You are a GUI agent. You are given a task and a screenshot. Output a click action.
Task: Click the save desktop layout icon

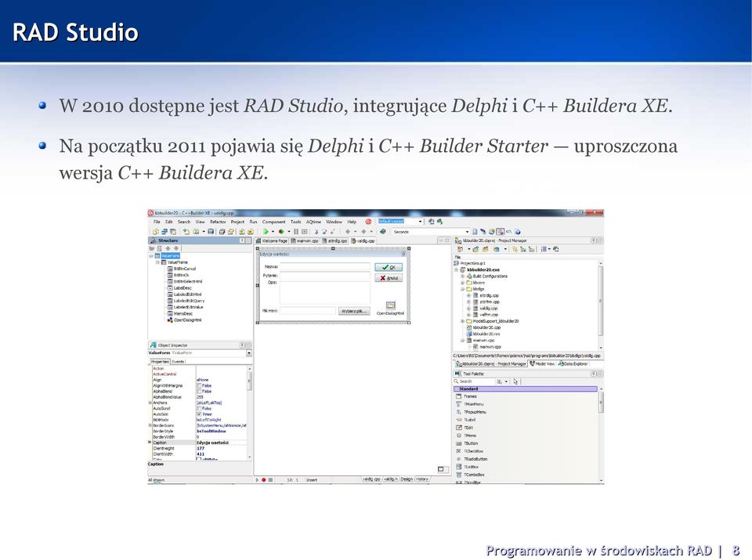pyautogui.click(x=431, y=222)
